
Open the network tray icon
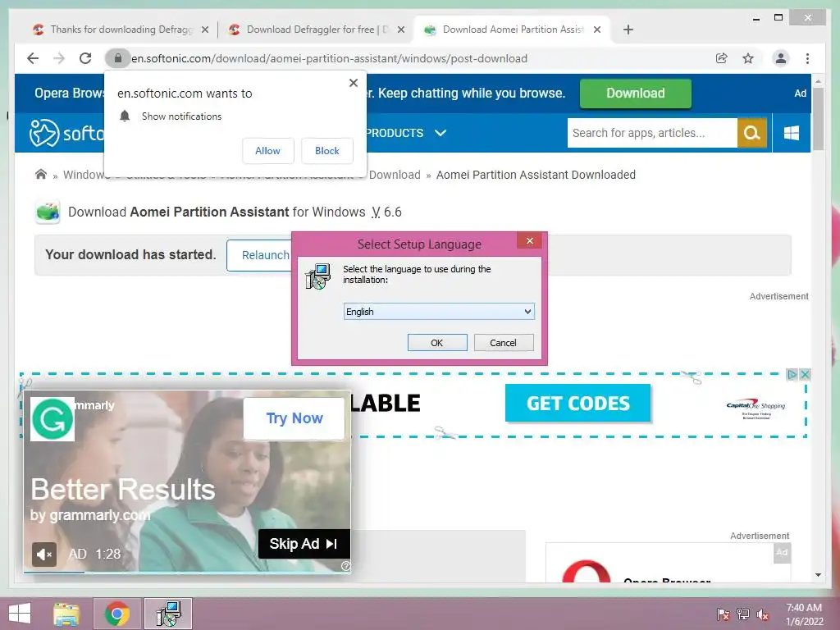tap(743, 614)
